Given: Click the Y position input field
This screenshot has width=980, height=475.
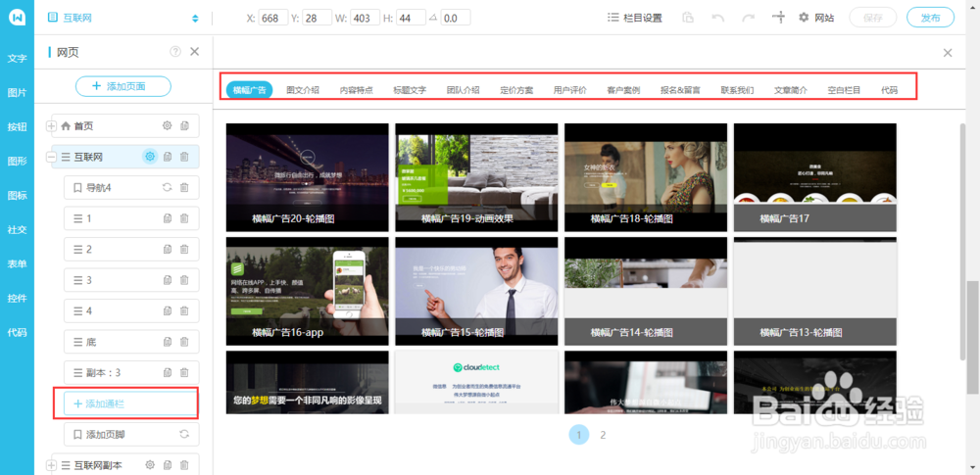Looking at the screenshot, I should coord(318,19).
